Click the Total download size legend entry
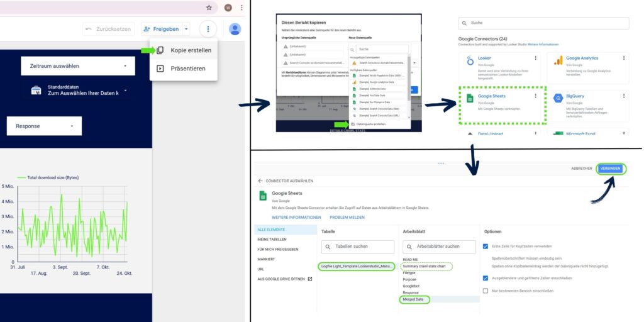Viewport: 644px width, 322px height. click(x=48, y=177)
